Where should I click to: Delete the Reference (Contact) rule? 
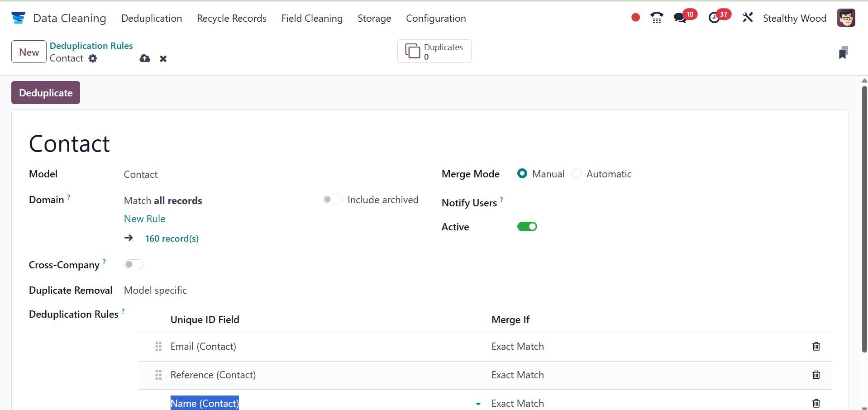pos(816,375)
